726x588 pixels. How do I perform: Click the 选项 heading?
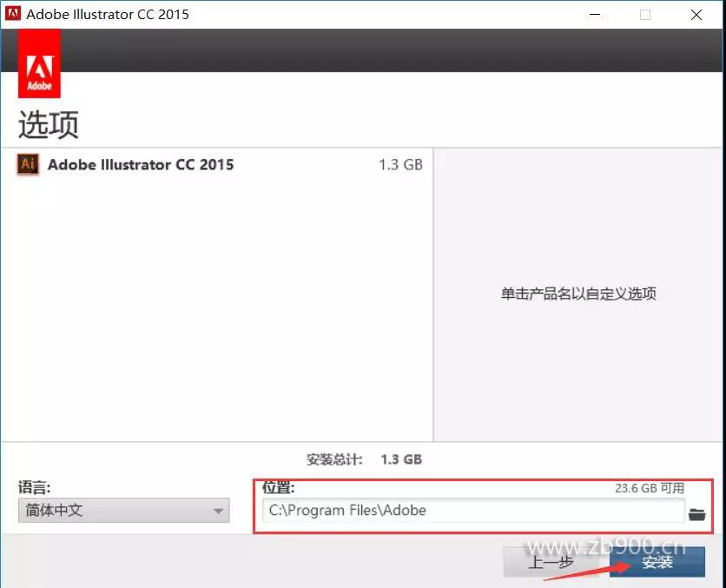(x=49, y=124)
